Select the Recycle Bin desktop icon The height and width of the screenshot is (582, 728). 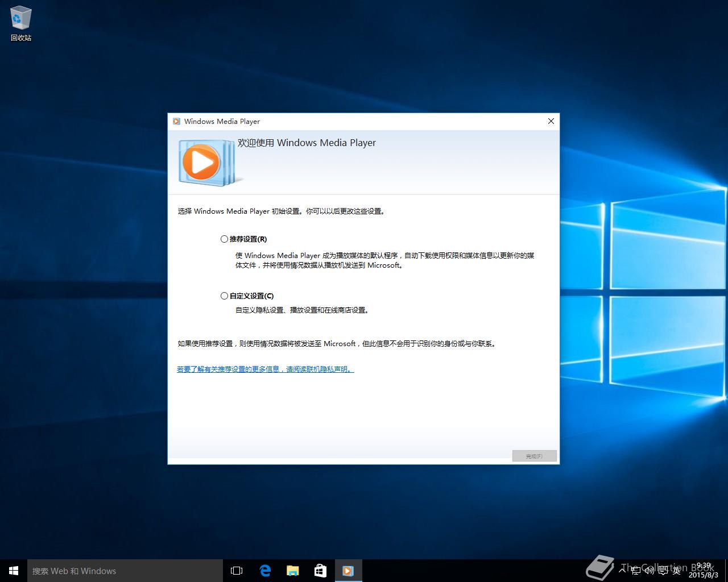pyautogui.click(x=21, y=24)
